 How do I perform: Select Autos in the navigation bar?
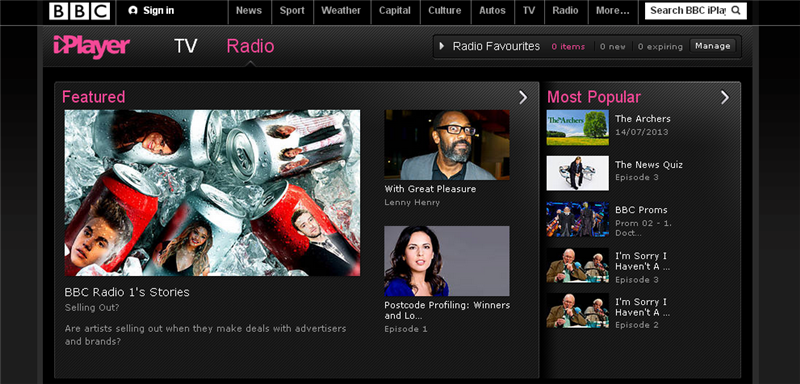point(492,11)
